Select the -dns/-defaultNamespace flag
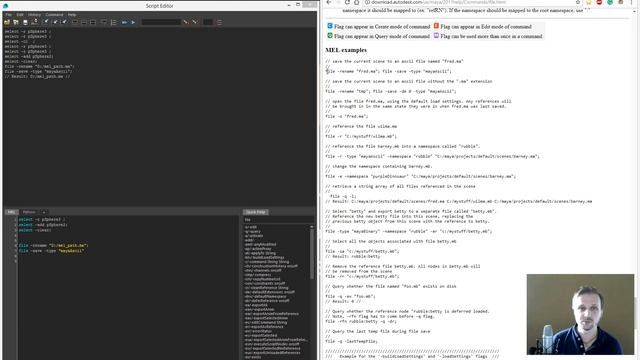The width and height of the screenshot is (640, 360). [265, 296]
